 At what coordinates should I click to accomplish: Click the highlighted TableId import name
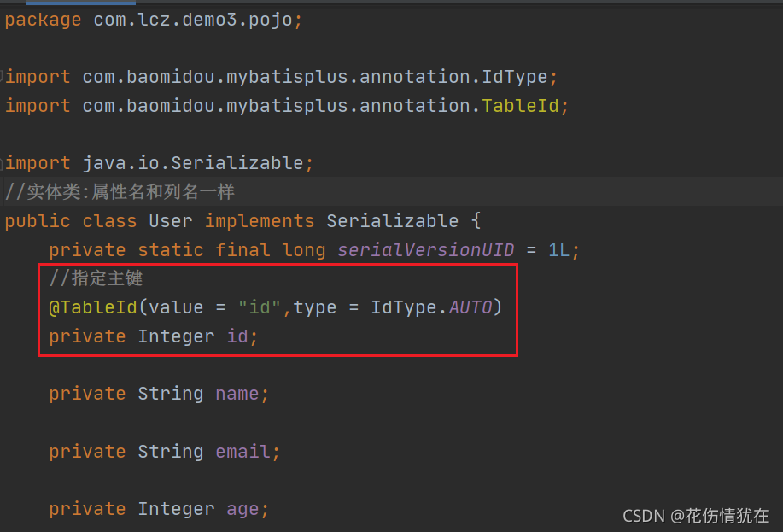(x=519, y=106)
